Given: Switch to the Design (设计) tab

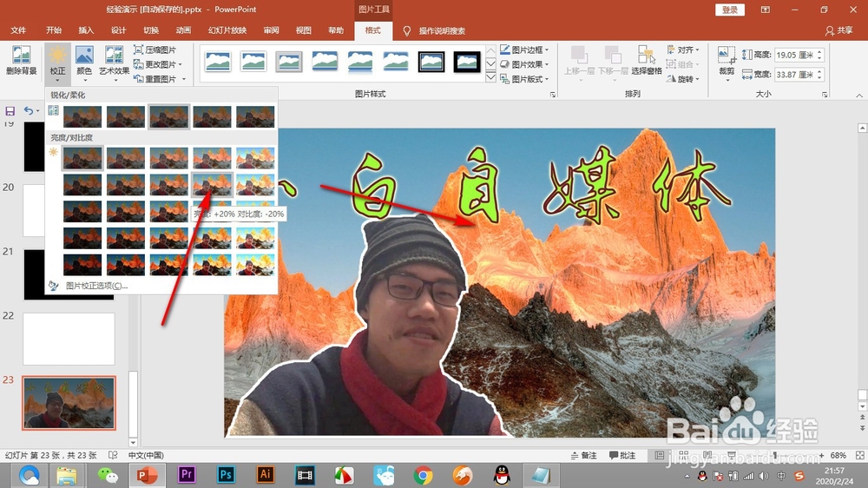Looking at the screenshot, I should pyautogui.click(x=118, y=30).
